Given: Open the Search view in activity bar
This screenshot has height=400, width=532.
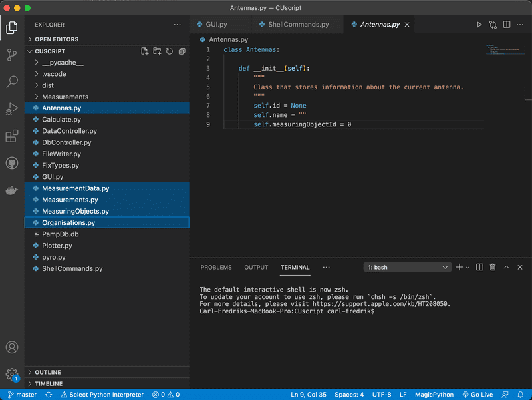Looking at the screenshot, I should (11, 82).
